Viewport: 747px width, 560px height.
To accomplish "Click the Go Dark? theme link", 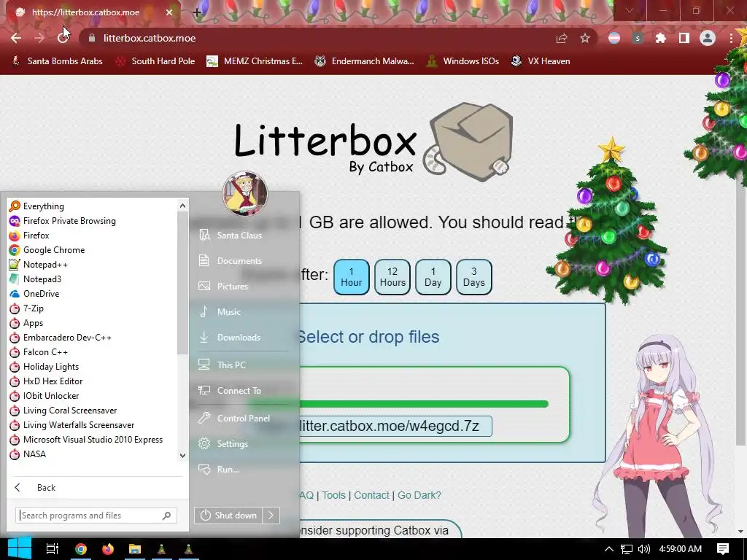I will pyautogui.click(x=419, y=495).
